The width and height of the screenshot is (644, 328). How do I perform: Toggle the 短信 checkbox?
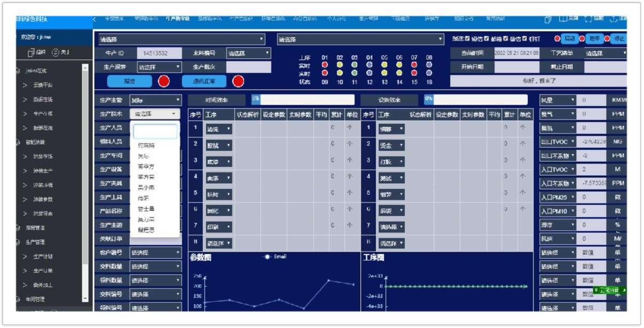[468, 39]
